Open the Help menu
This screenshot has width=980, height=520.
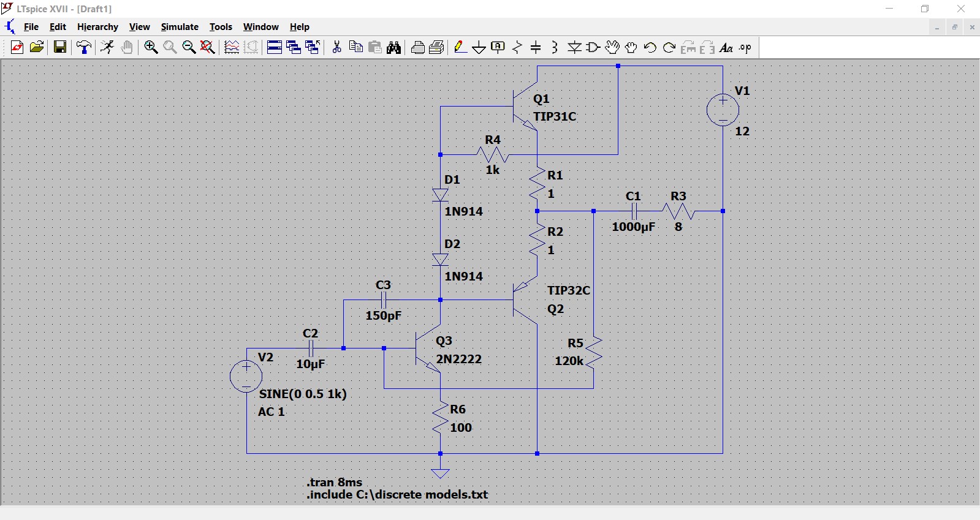coord(300,27)
